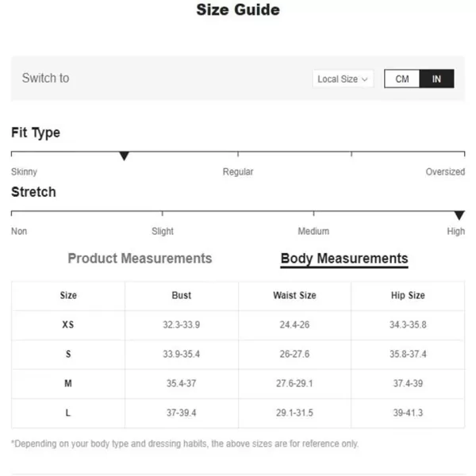Click the Stretch High marker triangle
This screenshot has height=476, width=476.
pos(459,215)
